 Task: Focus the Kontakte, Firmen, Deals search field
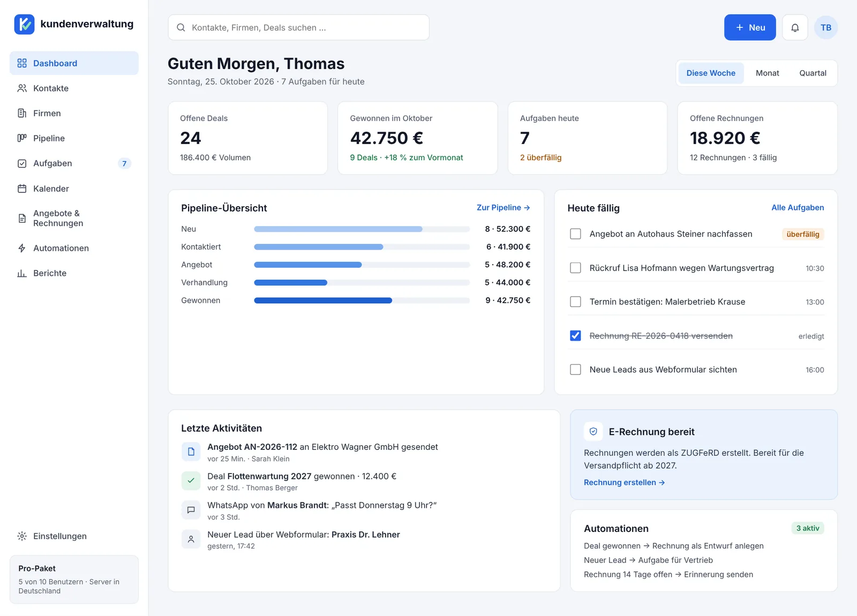coord(298,27)
